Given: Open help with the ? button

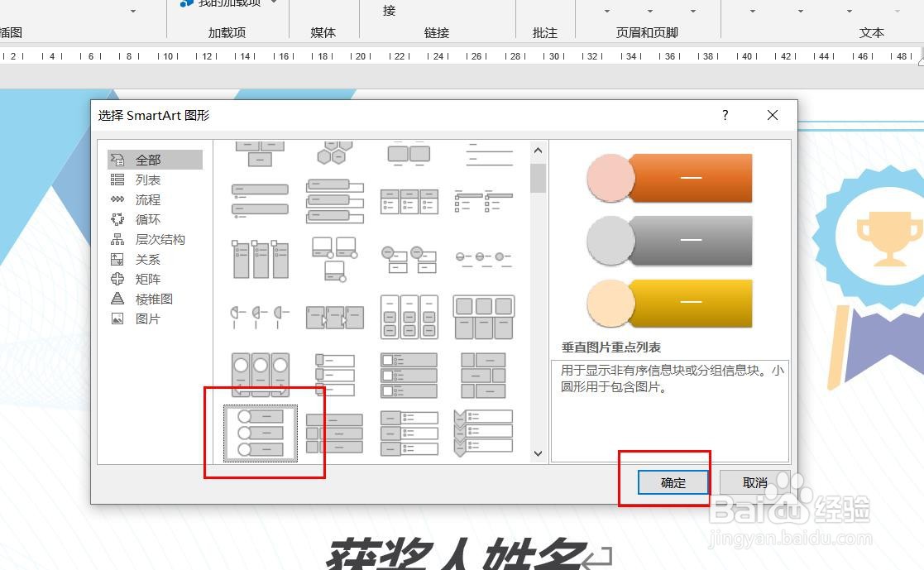Looking at the screenshot, I should click(725, 115).
